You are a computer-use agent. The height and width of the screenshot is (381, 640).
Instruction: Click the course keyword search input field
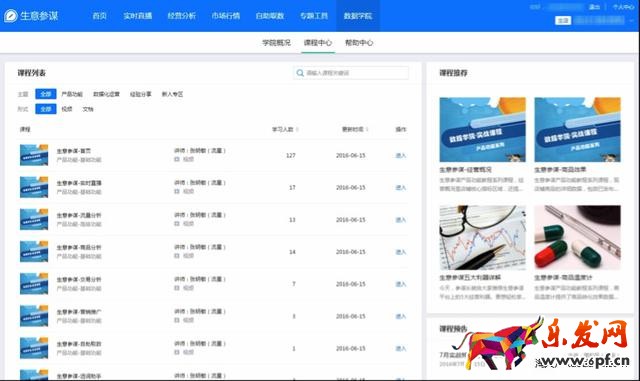[351, 73]
